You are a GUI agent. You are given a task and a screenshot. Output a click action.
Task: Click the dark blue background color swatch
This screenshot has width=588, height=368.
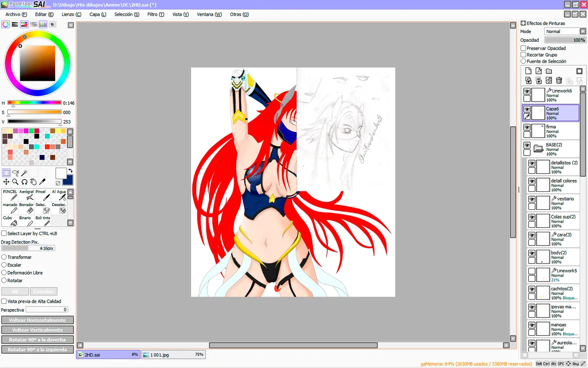click(69, 181)
